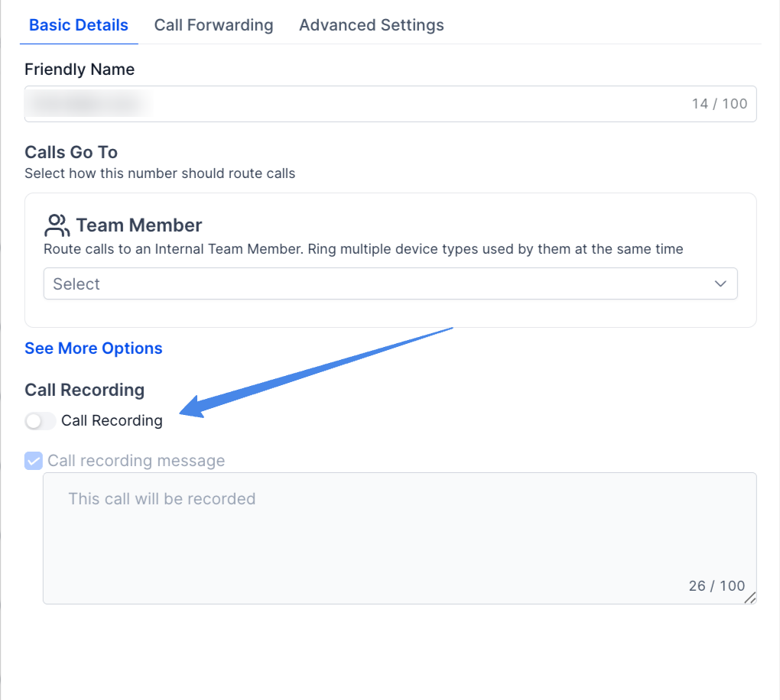Open the Team Member Select dropdown

[x=391, y=284]
